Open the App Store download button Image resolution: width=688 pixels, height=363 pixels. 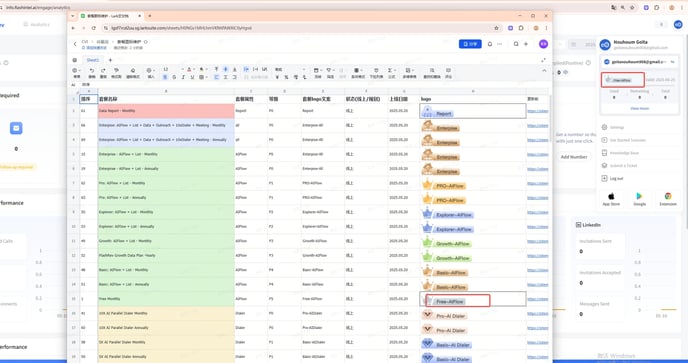pos(611,199)
